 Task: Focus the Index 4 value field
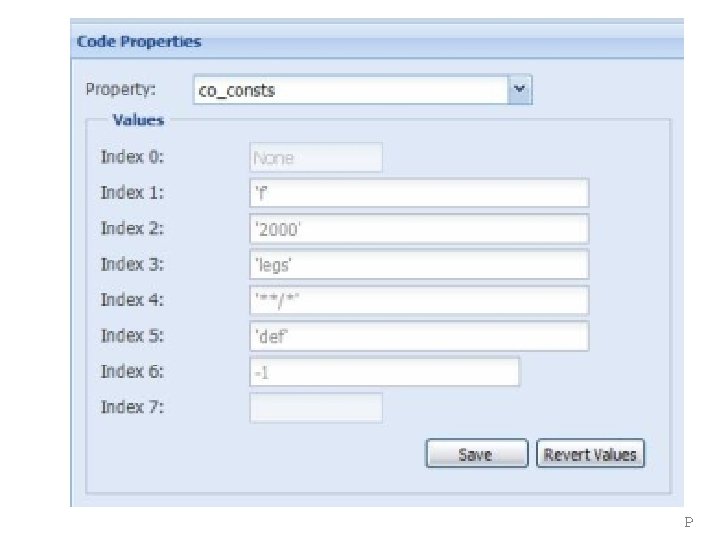coord(418,300)
